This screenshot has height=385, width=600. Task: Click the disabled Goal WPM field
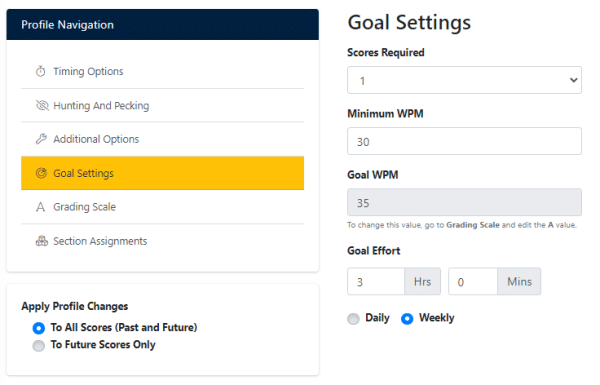(x=464, y=202)
